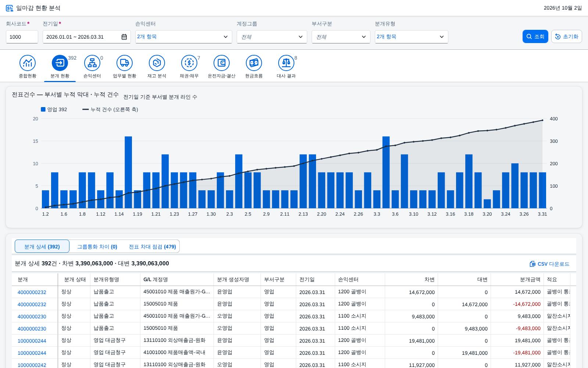Image resolution: width=588 pixels, height=368 pixels.
Task: Open the 채권·채무 icon
Action: tap(189, 63)
